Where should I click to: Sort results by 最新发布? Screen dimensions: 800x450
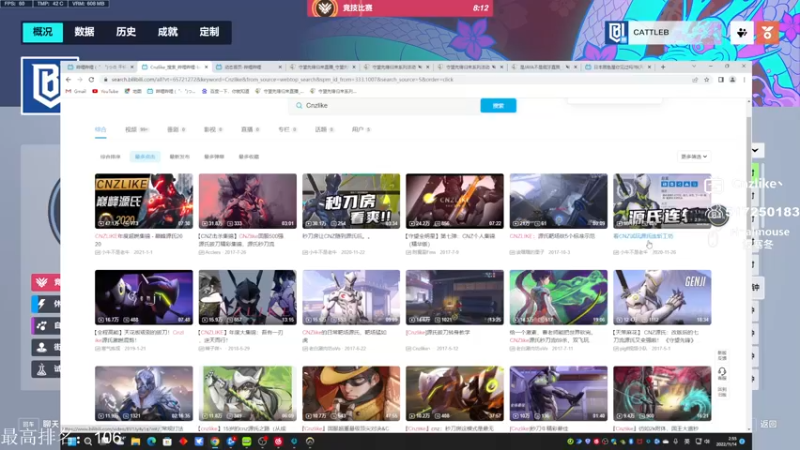pos(180,157)
